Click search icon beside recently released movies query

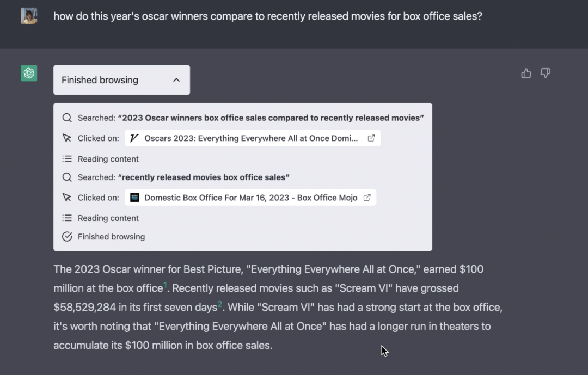click(x=67, y=177)
